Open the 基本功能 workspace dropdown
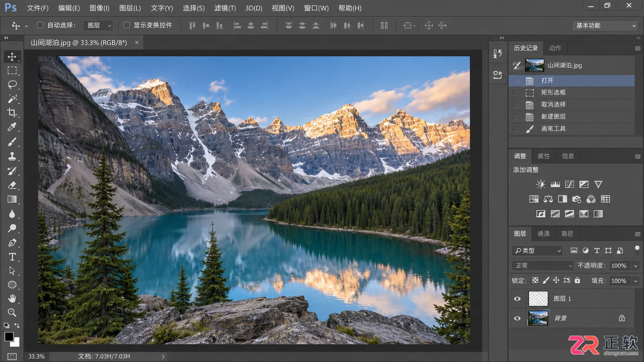 coord(605,25)
